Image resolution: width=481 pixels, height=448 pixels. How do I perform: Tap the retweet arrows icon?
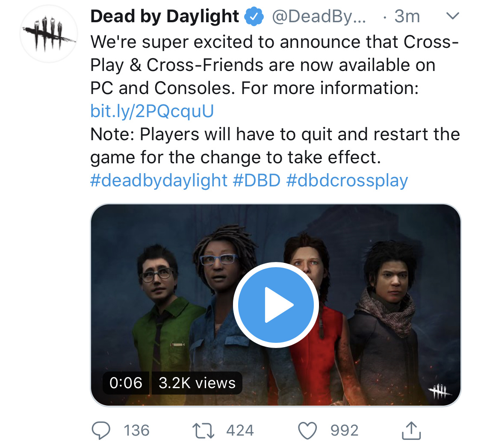(203, 430)
